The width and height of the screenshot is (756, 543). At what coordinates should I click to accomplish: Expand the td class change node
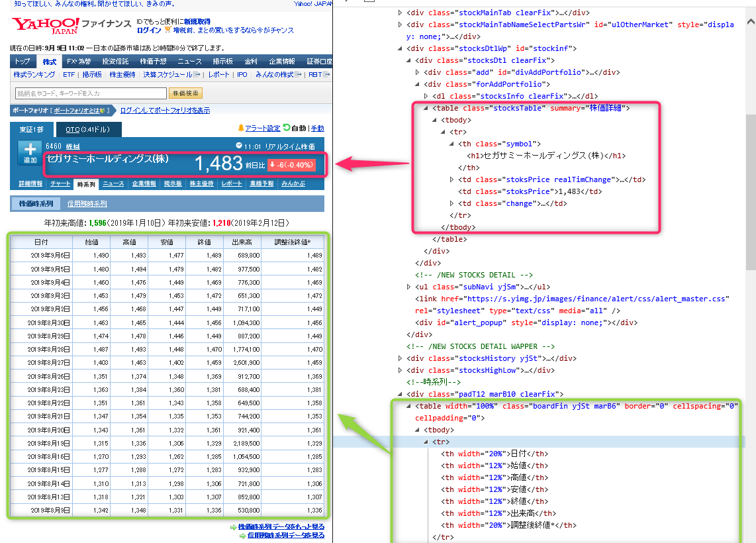click(x=451, y=203)
